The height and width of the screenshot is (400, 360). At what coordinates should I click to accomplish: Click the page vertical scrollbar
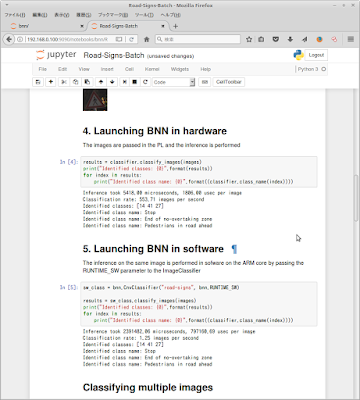tap(356, 197)
